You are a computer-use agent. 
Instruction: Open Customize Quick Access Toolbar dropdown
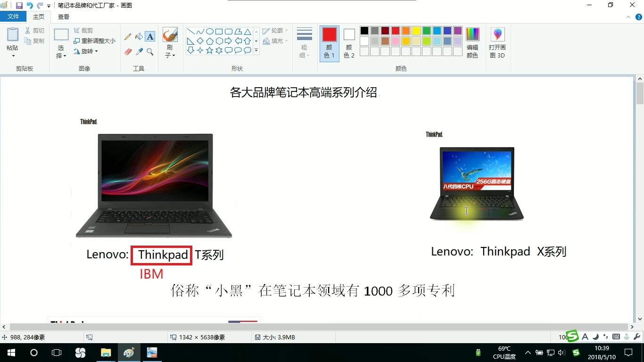pyautogui.click(x=49, y=6)
